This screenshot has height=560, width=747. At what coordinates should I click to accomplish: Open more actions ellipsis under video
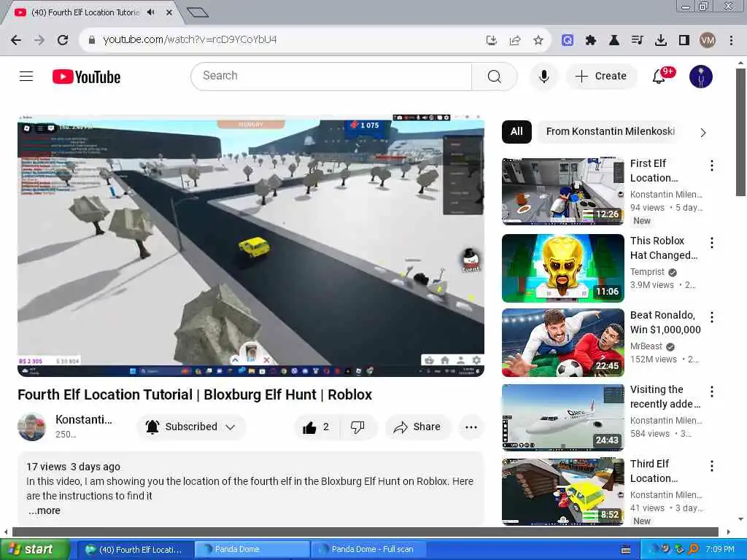coord(471,427)
